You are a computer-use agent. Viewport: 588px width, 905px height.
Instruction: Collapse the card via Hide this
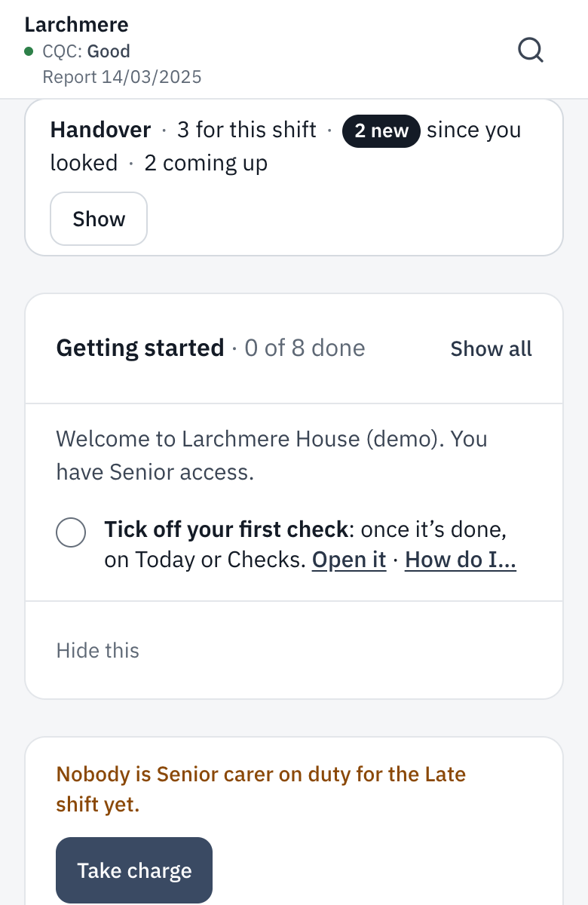98,650
